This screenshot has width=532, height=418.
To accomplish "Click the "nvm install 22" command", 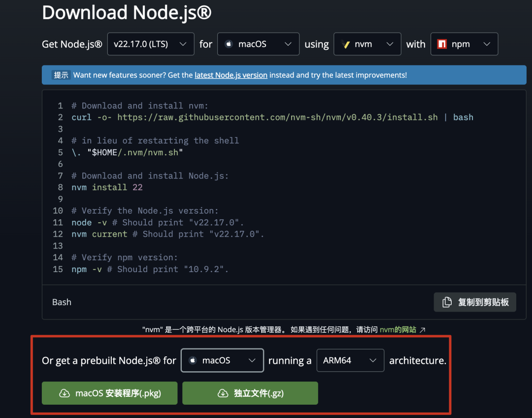I will point(107,187).
